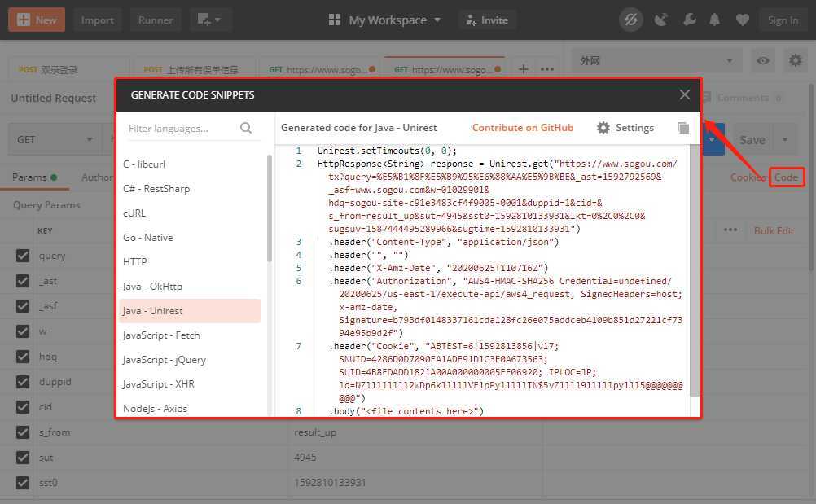The width and height of the screenshot is (816, 504).
Task: Switch to the Authorization tab
Action: 97,177
